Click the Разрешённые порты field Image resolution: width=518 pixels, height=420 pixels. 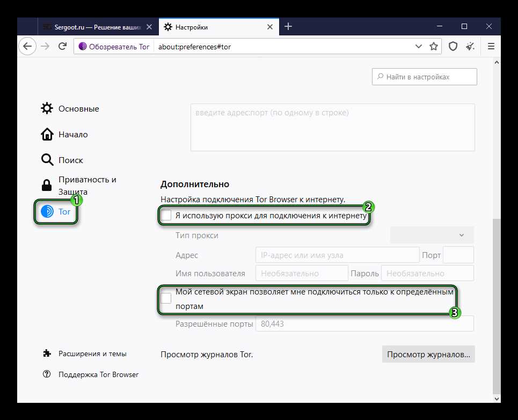(x=364, y=323)
